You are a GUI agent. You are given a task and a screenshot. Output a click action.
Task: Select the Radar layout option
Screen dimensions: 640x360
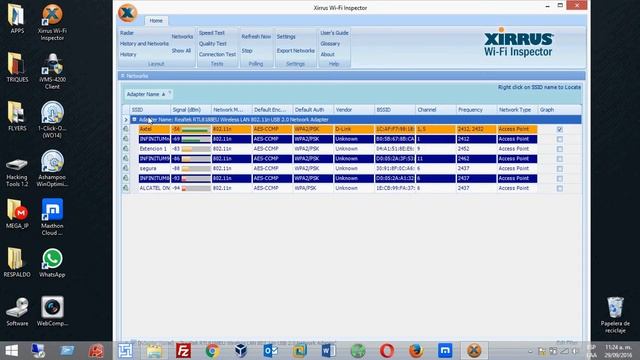(x=127, y=33)
